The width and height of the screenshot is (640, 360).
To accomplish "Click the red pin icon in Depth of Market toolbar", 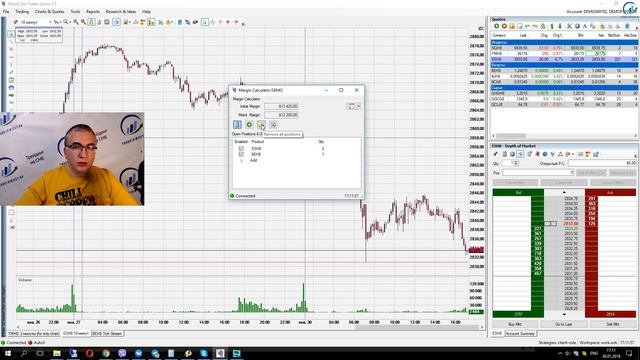I will pyautogui.click(x=496, y=154).
